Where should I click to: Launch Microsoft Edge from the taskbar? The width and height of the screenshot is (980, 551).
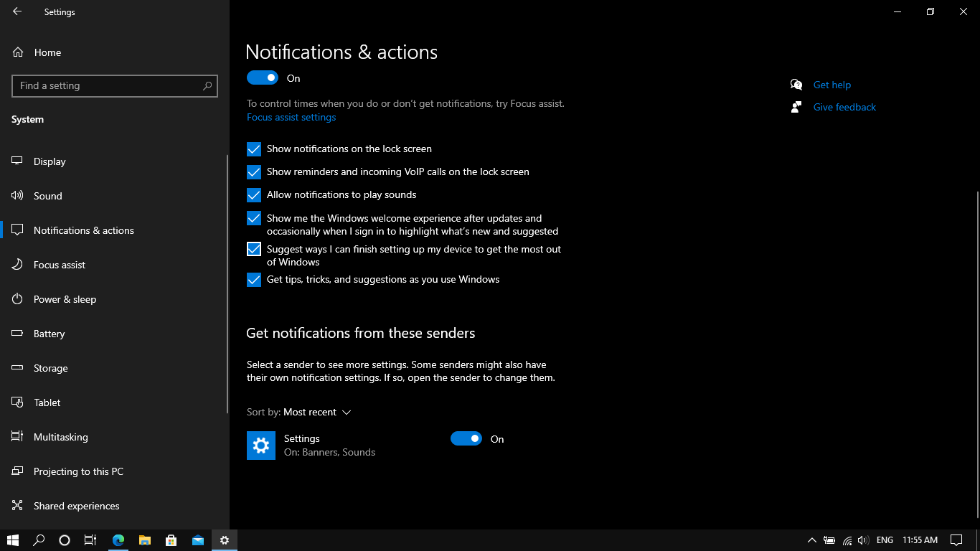pyautogui.click(x=118, y=540)
